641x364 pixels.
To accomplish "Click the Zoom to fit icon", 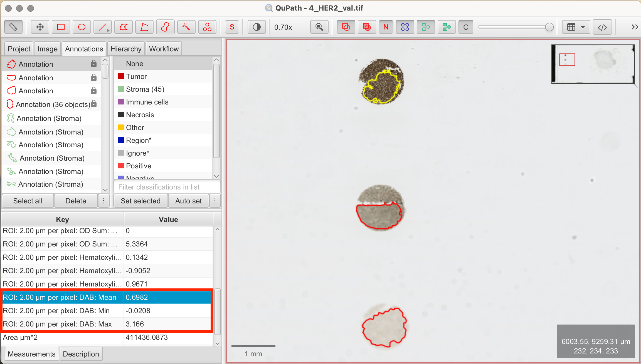I will click(x=319, y=27).
